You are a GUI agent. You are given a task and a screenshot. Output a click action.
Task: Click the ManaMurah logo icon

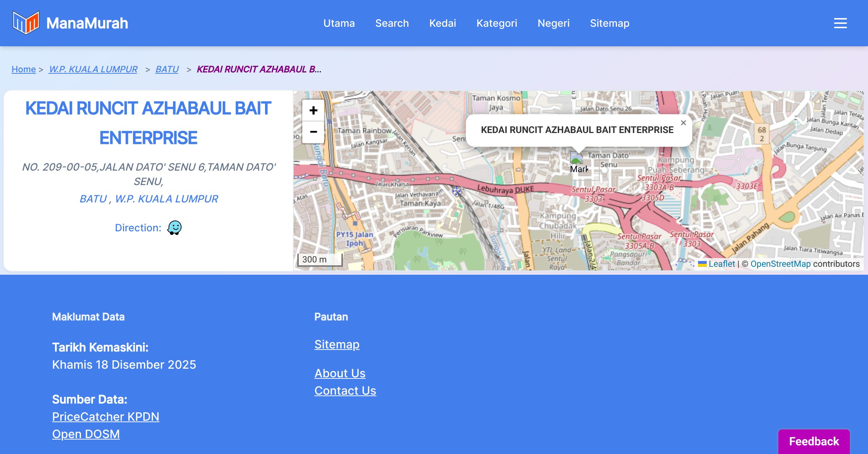[26, 23]
